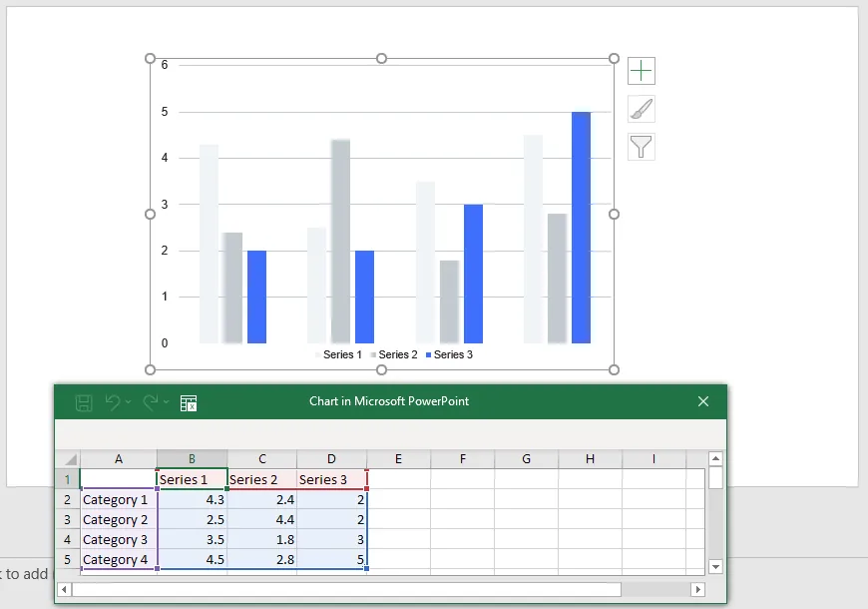This screenshot has height=609, width=868.
Task: Open Edit Data in Microsoft Excel icon
Action: tap(189, 403)
